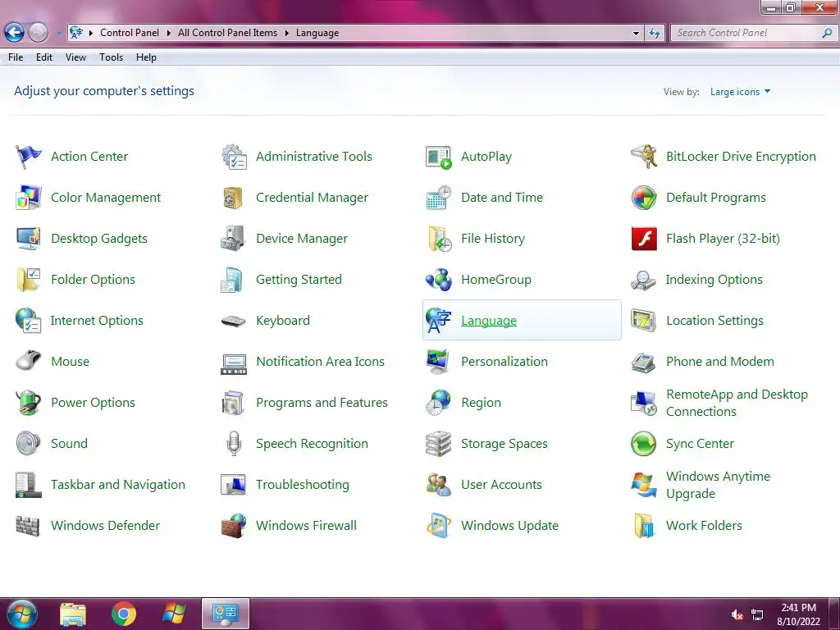Viewport: 840px width, 630px height.
Task: Click the Internet Options globe icon
Action: pos(29,321)
